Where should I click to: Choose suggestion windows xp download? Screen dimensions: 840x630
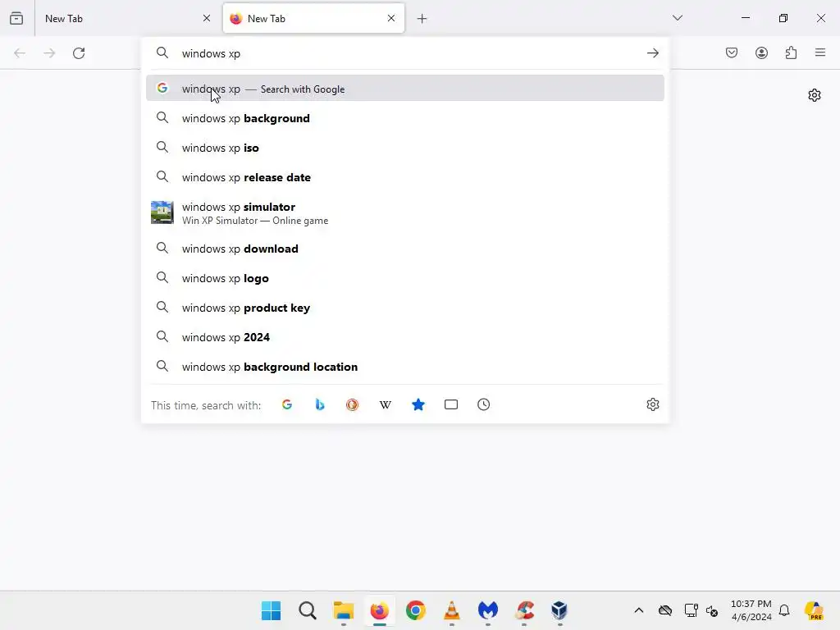[x=405, y=249]
